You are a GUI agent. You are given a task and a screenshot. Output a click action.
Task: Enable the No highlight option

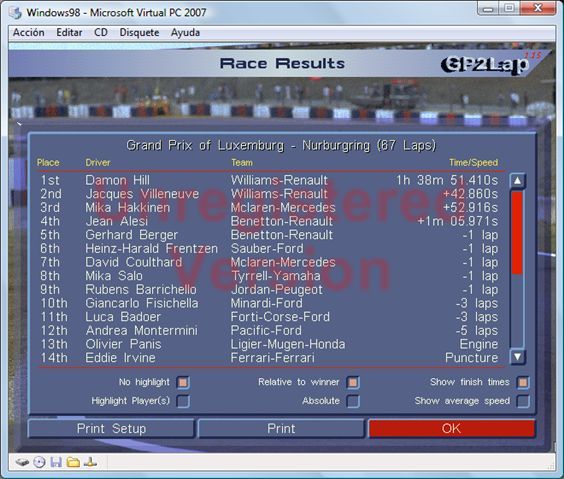pos(183,382)
